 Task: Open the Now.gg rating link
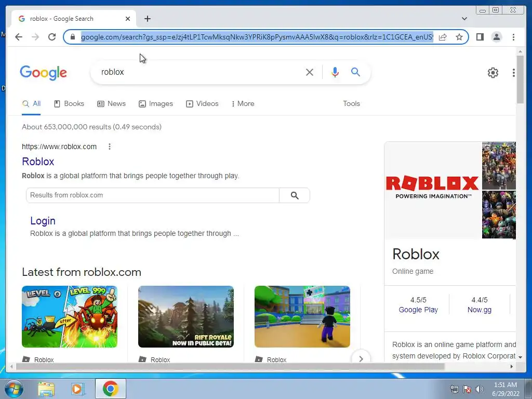(x=479, y=310)
